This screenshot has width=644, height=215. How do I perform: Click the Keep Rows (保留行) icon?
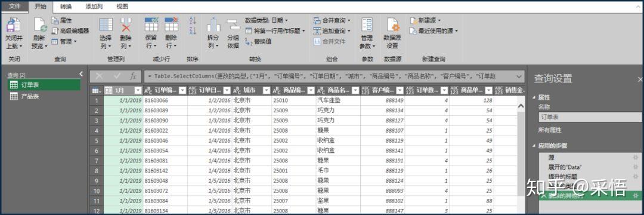point(151,24)
